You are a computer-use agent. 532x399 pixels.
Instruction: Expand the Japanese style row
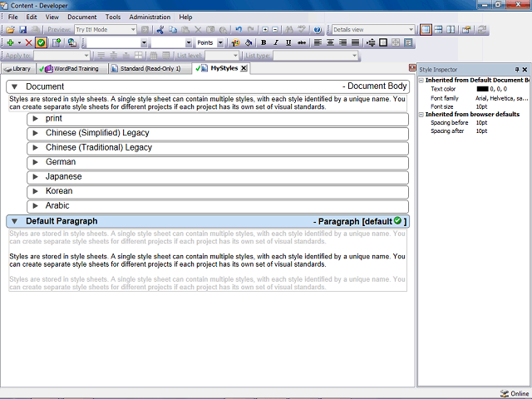click(x=35, y=177)
